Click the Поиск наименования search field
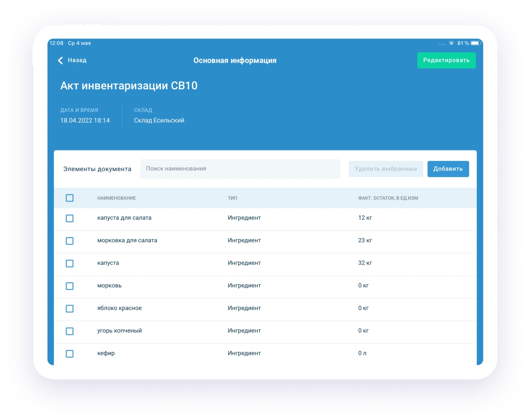 tap(240, 169)
